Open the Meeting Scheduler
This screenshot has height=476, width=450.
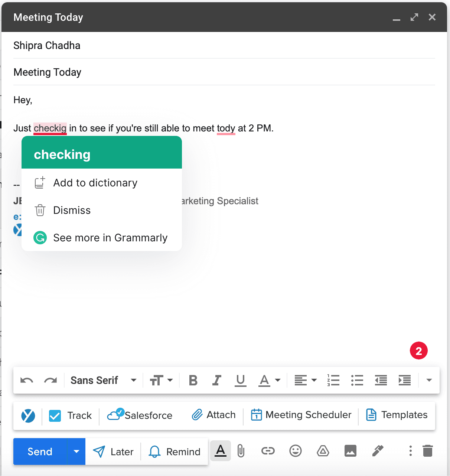(x=301, y=415)
